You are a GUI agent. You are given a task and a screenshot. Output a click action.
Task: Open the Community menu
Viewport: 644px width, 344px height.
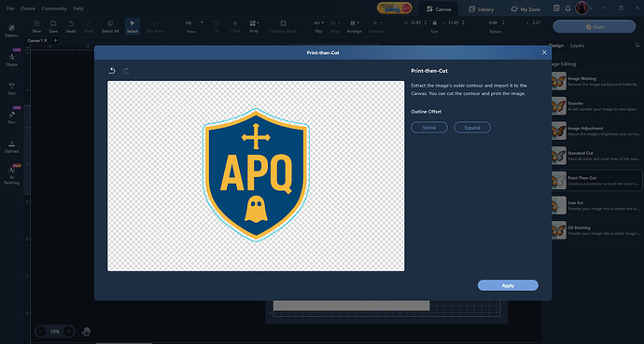54,8
